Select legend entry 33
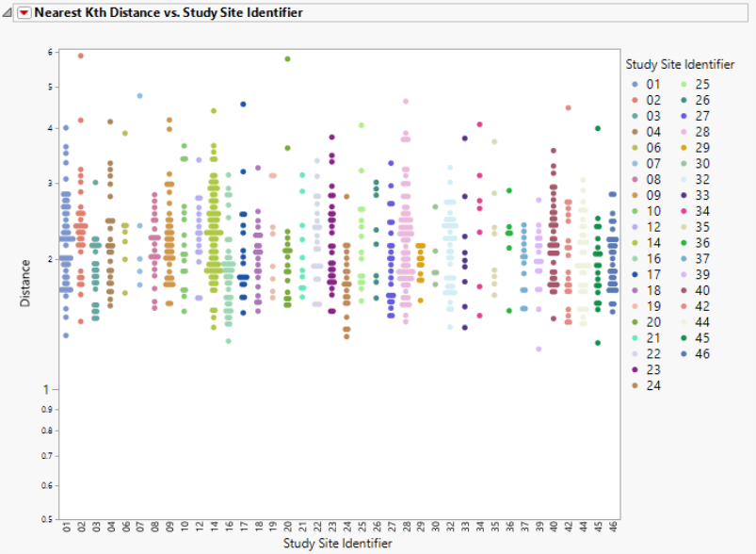This screenshot has height=554, width=756. [695, 195]
